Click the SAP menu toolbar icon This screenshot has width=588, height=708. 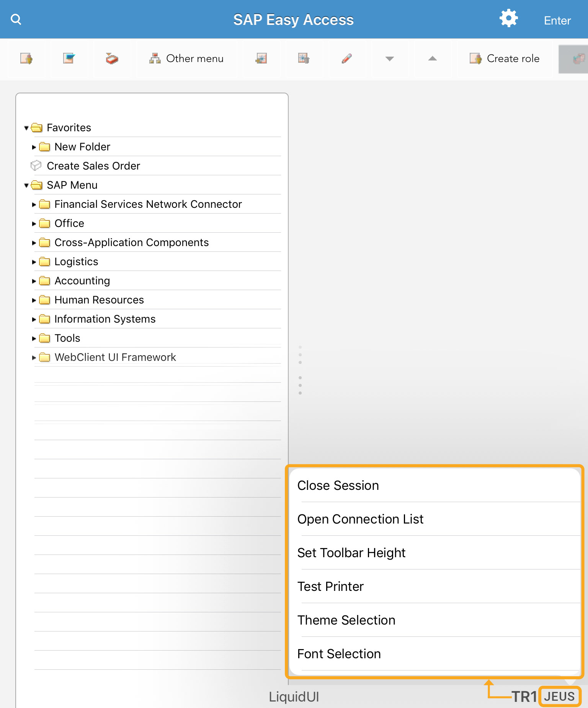click(69, 59)
